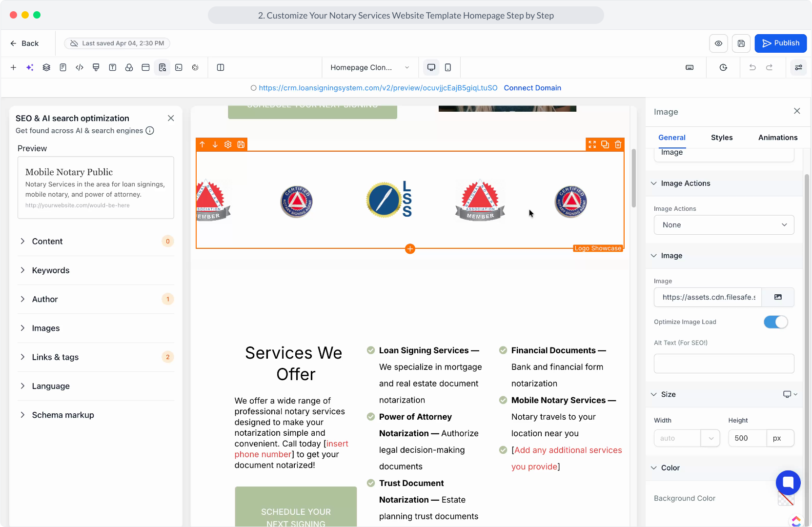This screenshot has width=812, height=527.
Task: Toggle Optimize Image Load switch
Action: 775,322
